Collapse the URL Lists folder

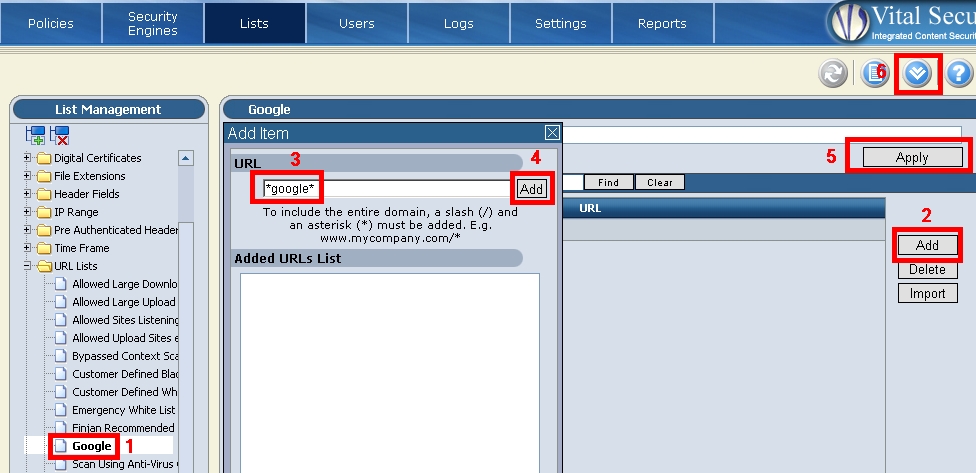pos(28,266)
